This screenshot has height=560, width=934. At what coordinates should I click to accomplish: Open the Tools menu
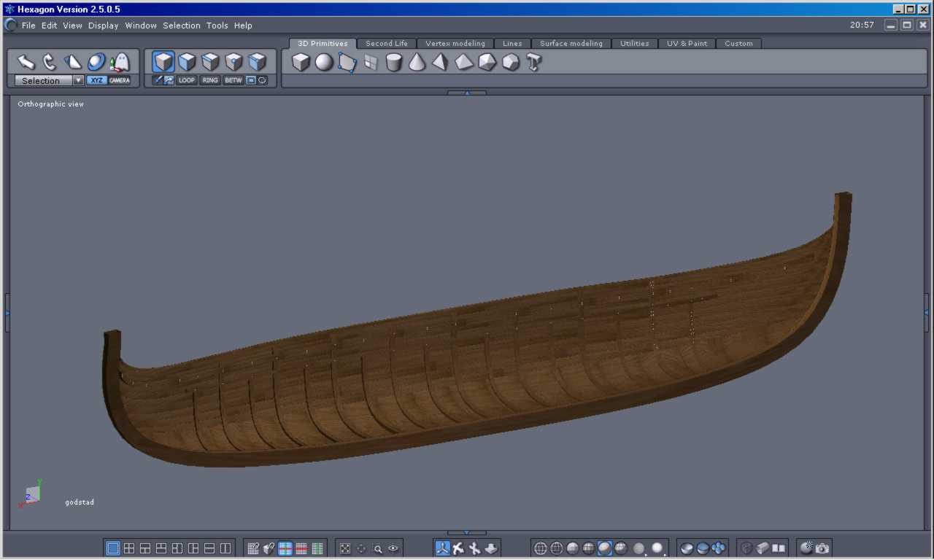click(x=217, y=26)
